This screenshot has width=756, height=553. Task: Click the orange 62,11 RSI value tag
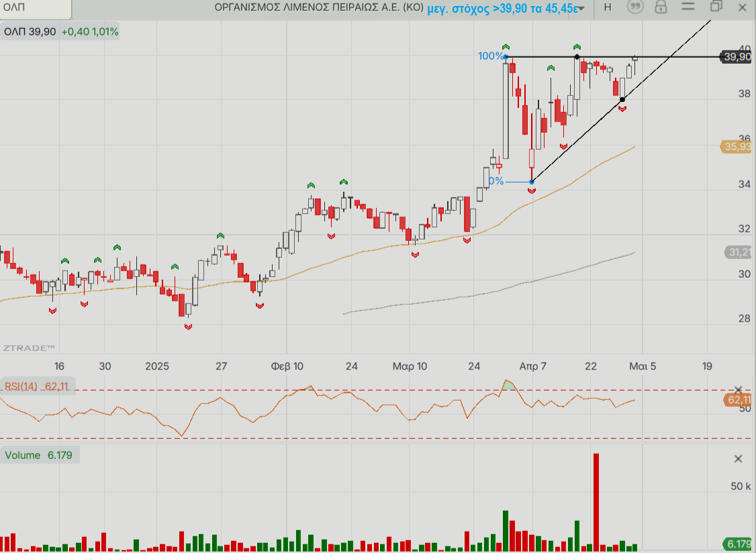[739, 400]
